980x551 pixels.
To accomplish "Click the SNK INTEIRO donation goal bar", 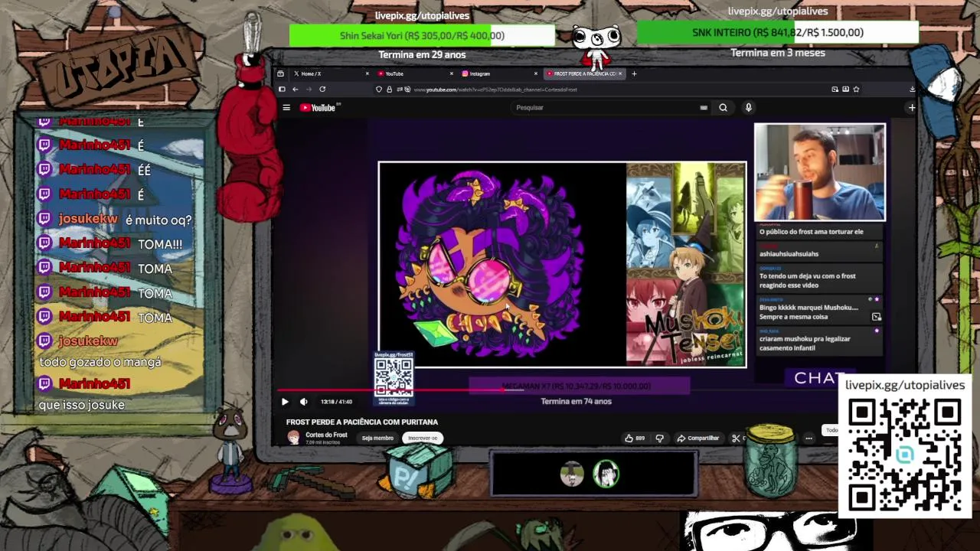I will [777, 32].
